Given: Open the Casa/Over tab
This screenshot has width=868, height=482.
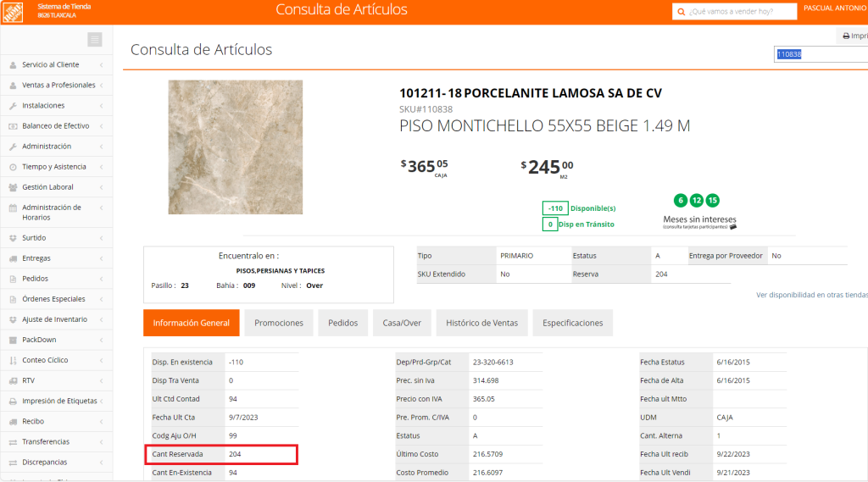Looking at the screenshot, I should tap(402, 323).
